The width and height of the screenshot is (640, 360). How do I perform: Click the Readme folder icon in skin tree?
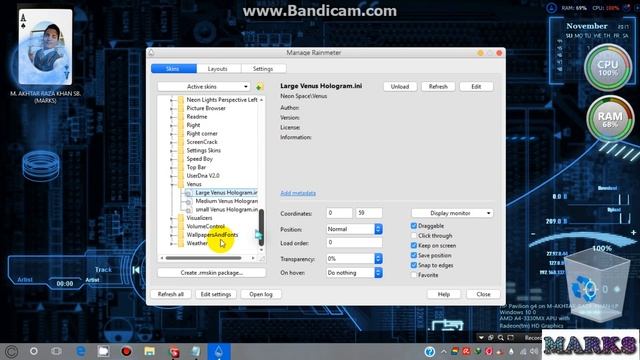[181, 117]
